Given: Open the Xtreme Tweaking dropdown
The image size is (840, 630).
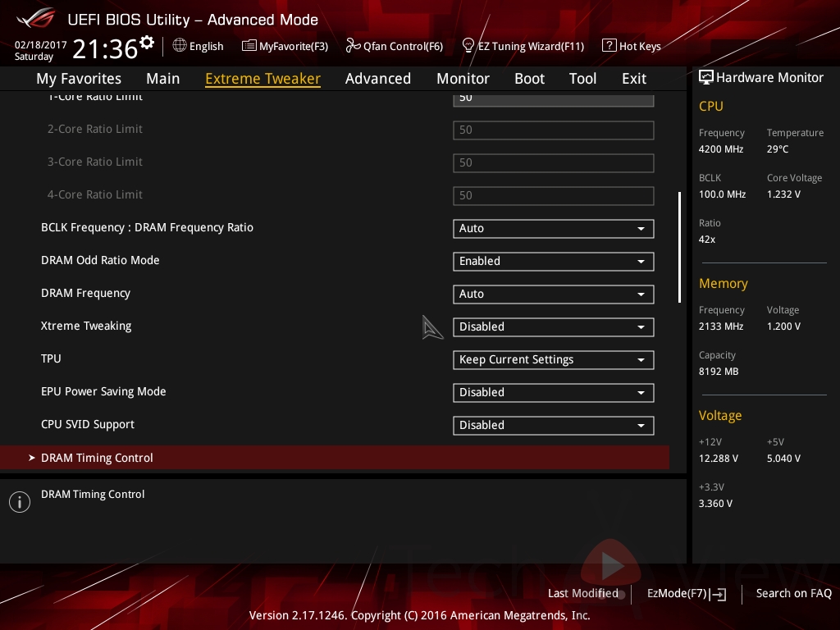Looking at the screenshot, I should pyautogui.click(x=554, y=326).
